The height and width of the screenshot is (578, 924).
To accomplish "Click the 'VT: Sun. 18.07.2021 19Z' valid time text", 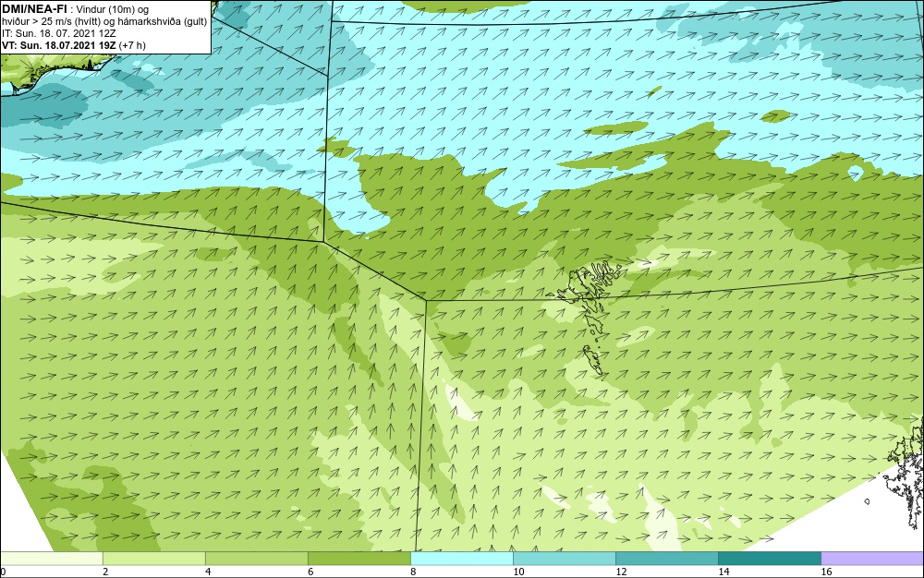I will point(59,45).
